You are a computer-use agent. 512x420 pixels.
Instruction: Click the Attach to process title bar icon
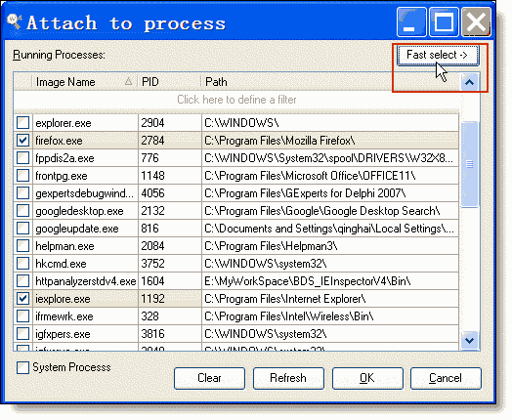(14, 21)
